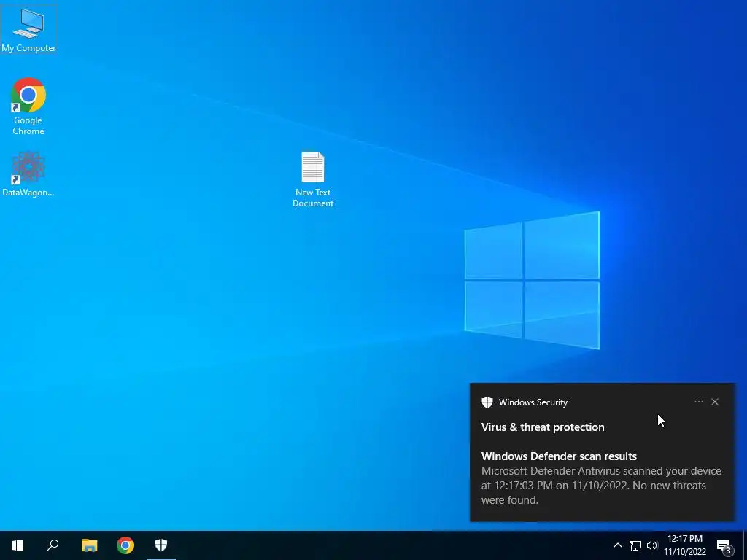Select the New Text Document file
Image resolution: width=747 pixels, height=560 pixels.
313,179
